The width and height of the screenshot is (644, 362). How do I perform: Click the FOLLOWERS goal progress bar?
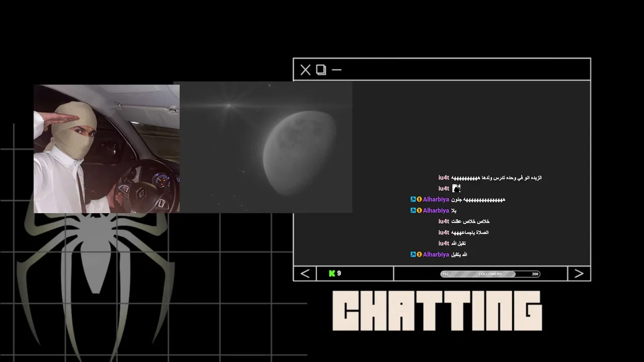pos(490,274)
